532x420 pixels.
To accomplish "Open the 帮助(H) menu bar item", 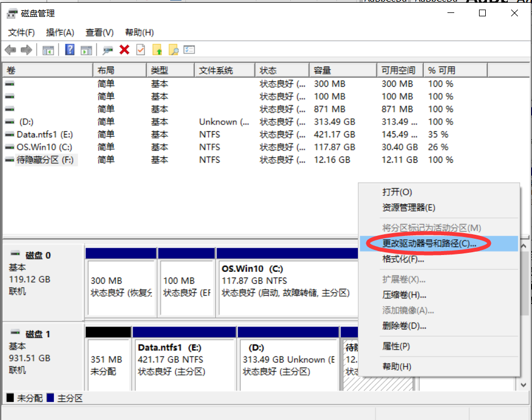I will 138,32.
